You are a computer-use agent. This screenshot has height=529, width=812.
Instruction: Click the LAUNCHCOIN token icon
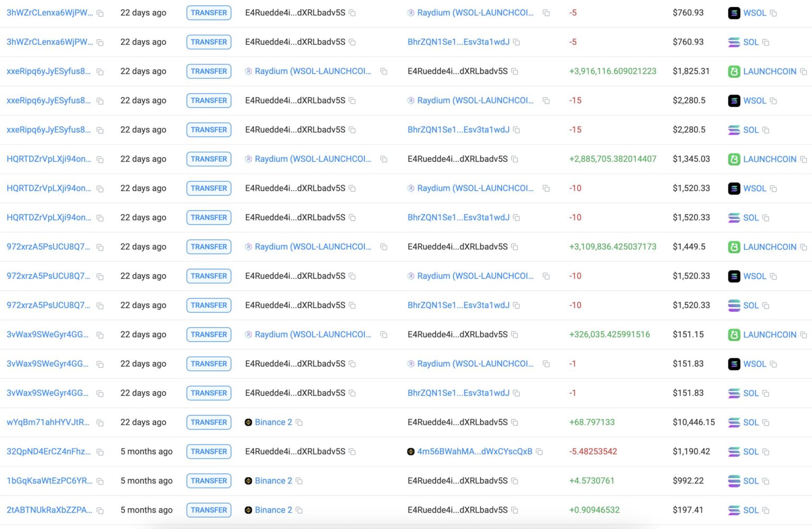click(734, 71)
